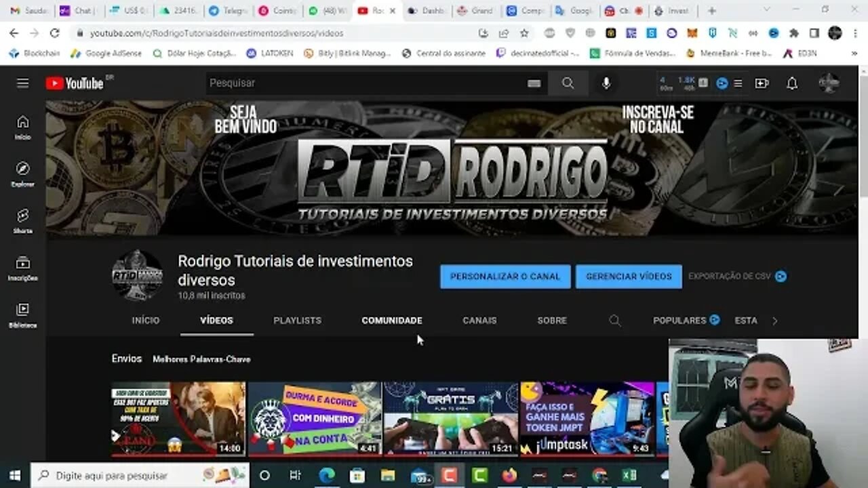Screen dimensions: 868x488
Task: Go to Início in the YouTube sidebar
Action: click(x=23, y=127)
